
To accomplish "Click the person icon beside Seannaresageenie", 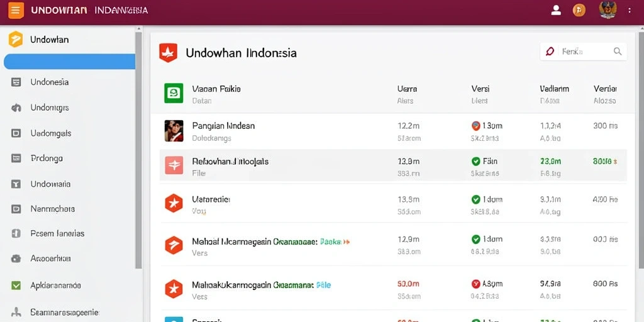I will [16, 313].
